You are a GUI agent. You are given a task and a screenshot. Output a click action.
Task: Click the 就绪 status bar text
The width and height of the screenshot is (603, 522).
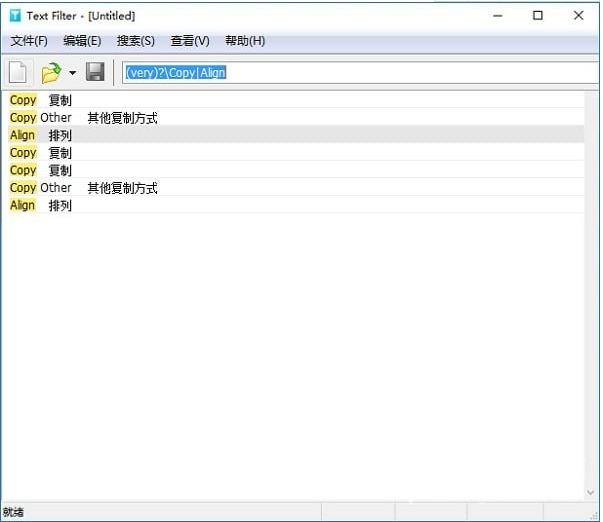coord(13,512)
